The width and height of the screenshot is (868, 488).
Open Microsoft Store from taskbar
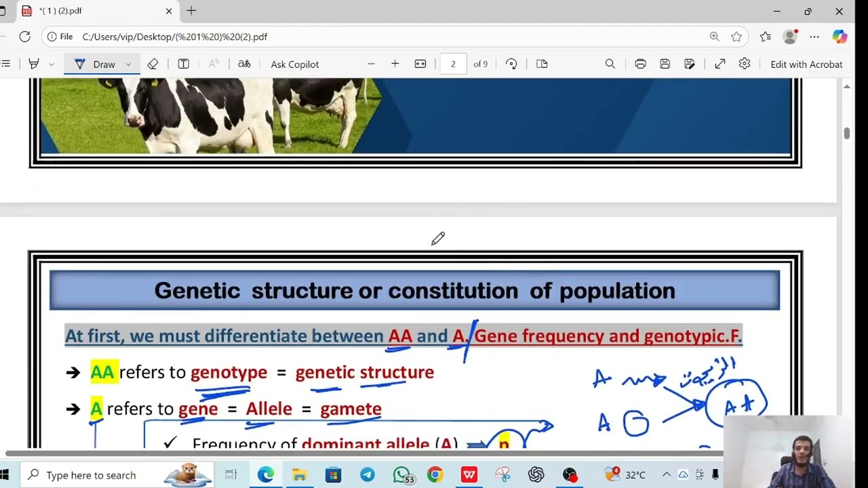point(333,475)
